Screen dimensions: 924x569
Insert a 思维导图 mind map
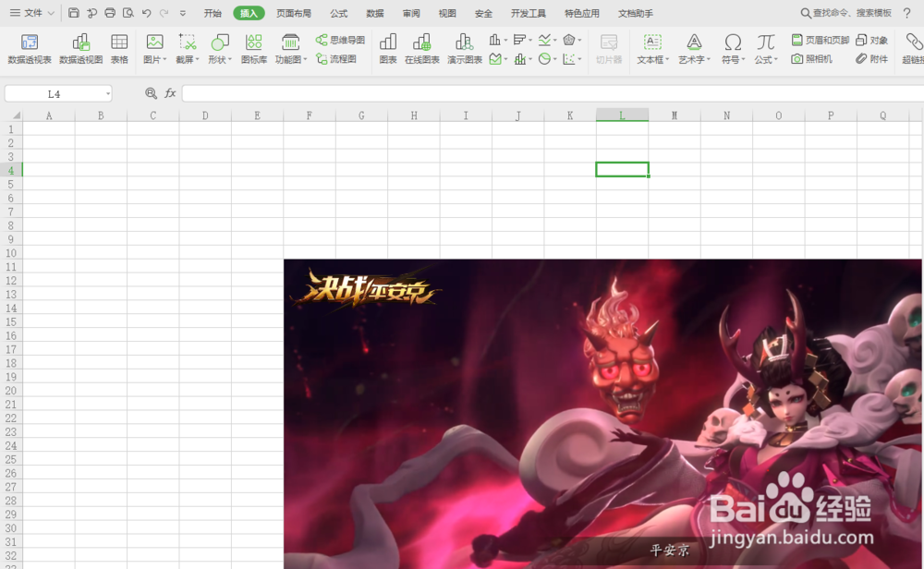tap(341, 40)
